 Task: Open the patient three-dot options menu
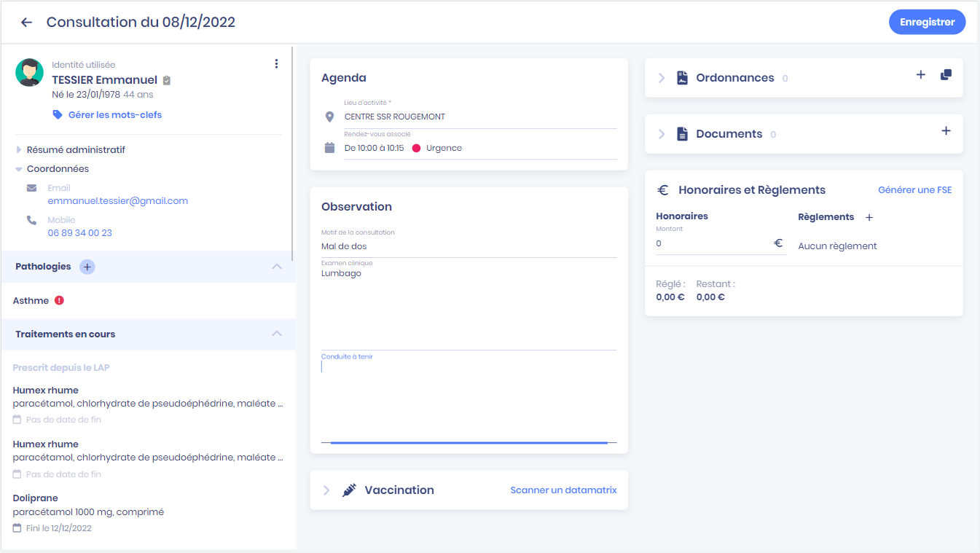pyautogui.click(x=276, y=64)
